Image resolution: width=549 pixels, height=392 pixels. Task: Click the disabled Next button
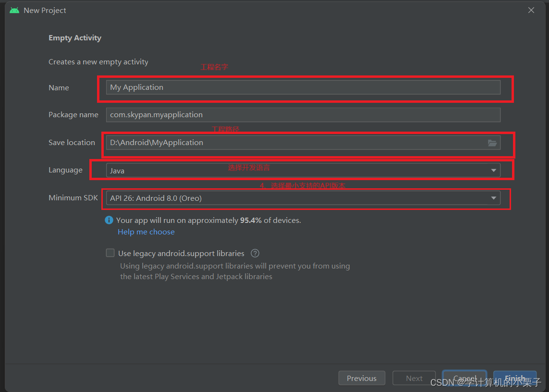[x=414, y=379]
